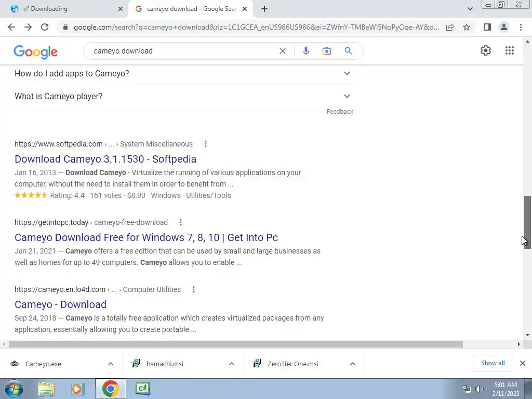Show all downloads
Viewport: 532px width, 399px height.
click(x=493, y=363)
